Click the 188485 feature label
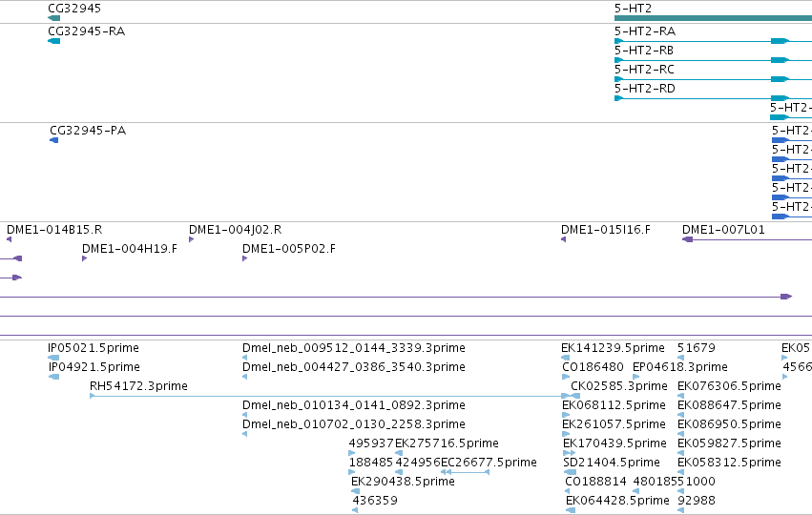The height and width of the screenshot is (515, 812). (371, 463)
